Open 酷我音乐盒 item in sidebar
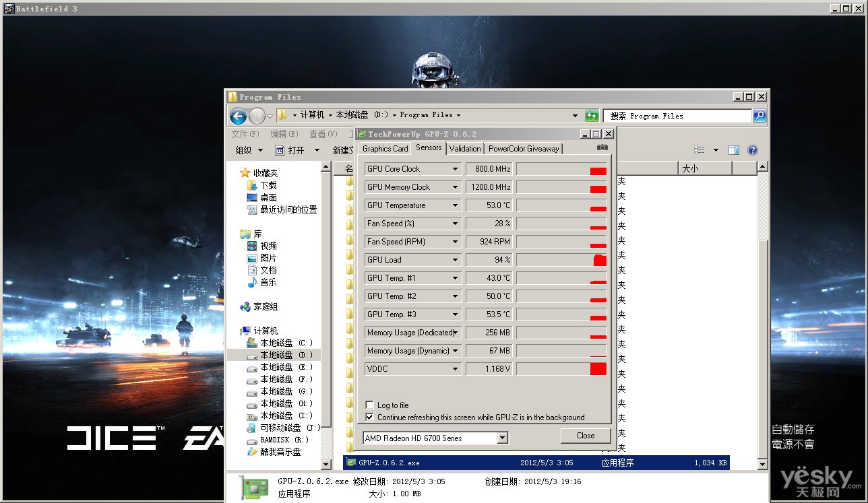Image resolution: width=868 pixels, height=503 pixels. point(280,452)
